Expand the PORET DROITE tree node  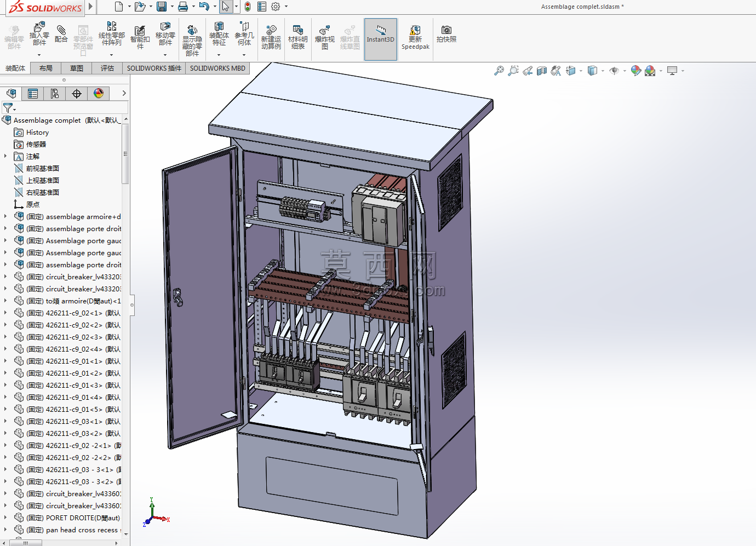tap(5, 518)
